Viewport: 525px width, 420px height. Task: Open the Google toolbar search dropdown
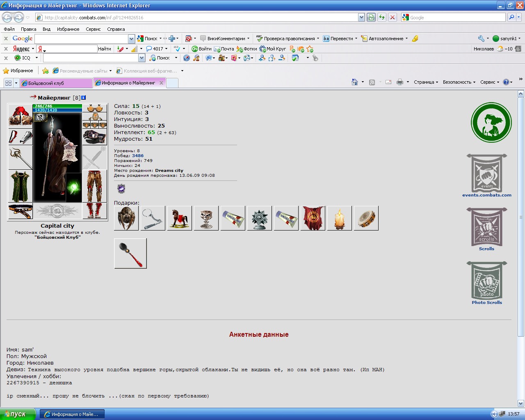(131, 39)
